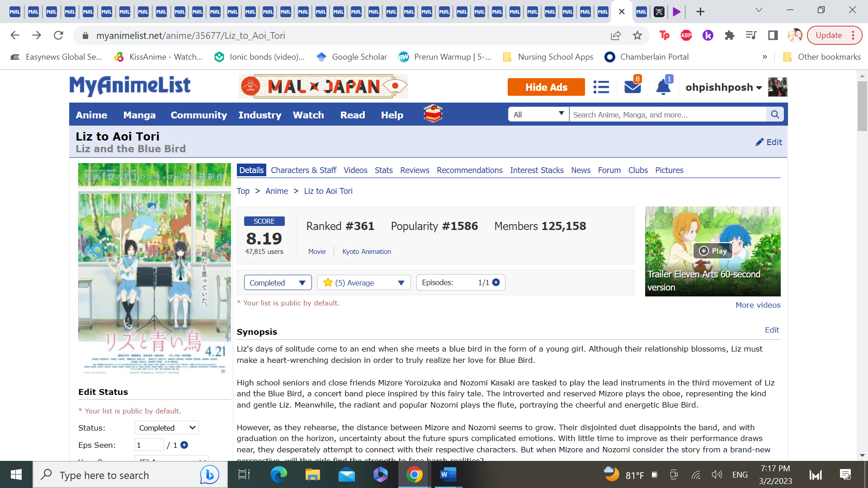Close the active browser tab
This screenshot has width=868, height=488.
click(622, 12)
